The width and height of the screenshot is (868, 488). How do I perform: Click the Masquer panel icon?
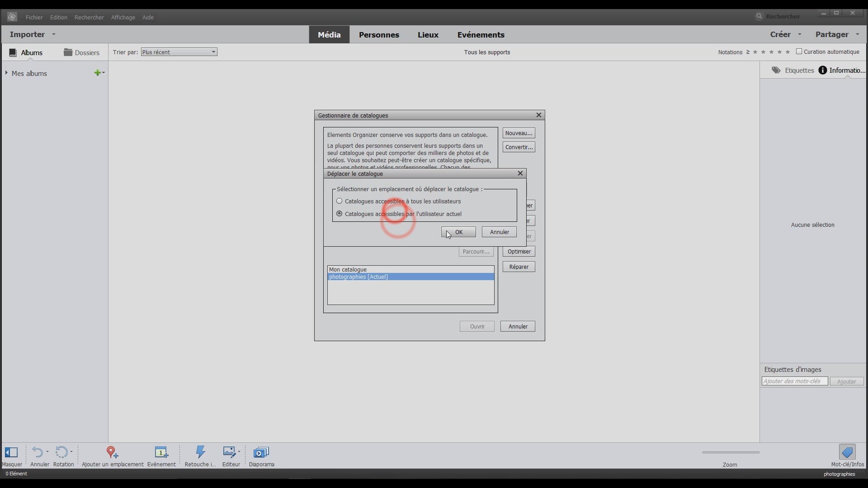(11, 452)
